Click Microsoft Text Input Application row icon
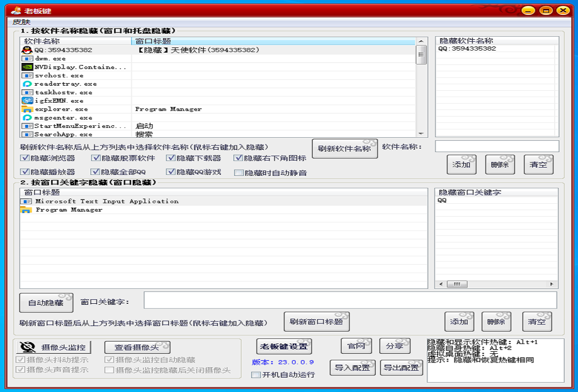 (26, 202)
